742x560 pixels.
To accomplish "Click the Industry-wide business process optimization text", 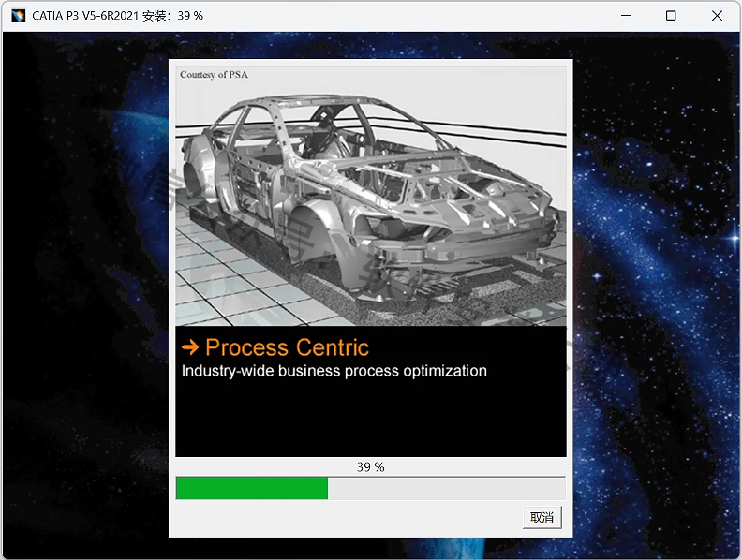I will pyautogui.click(x=334, y=371).
